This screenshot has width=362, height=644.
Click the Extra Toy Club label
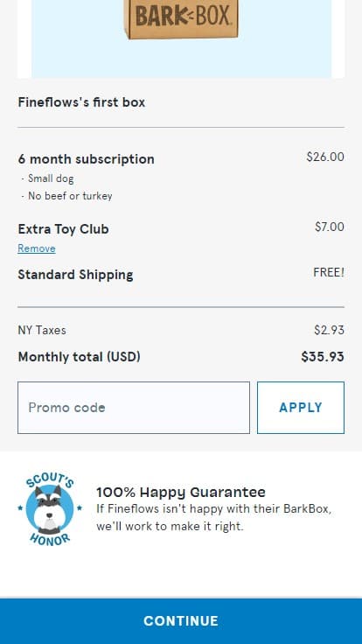point(63,228)
